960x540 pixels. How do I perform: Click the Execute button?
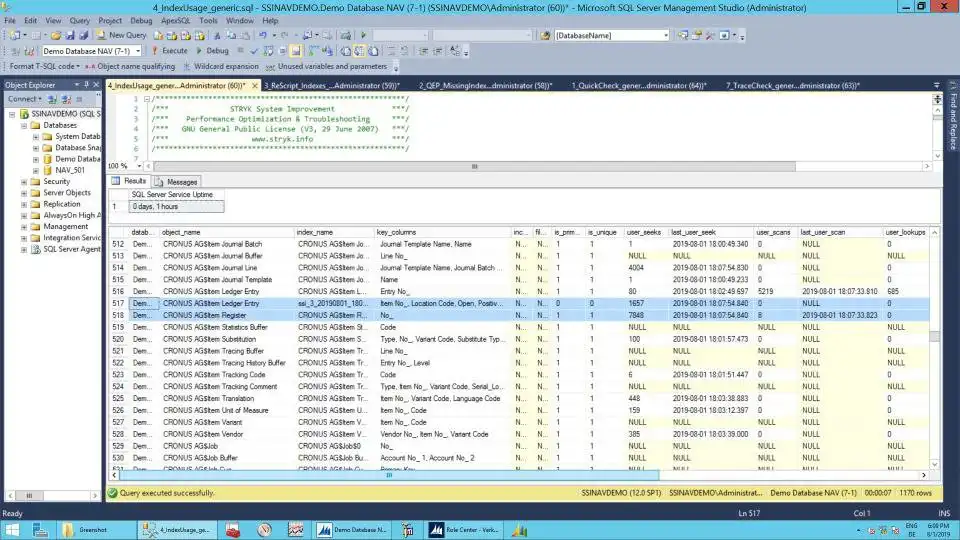pos(170,51)
